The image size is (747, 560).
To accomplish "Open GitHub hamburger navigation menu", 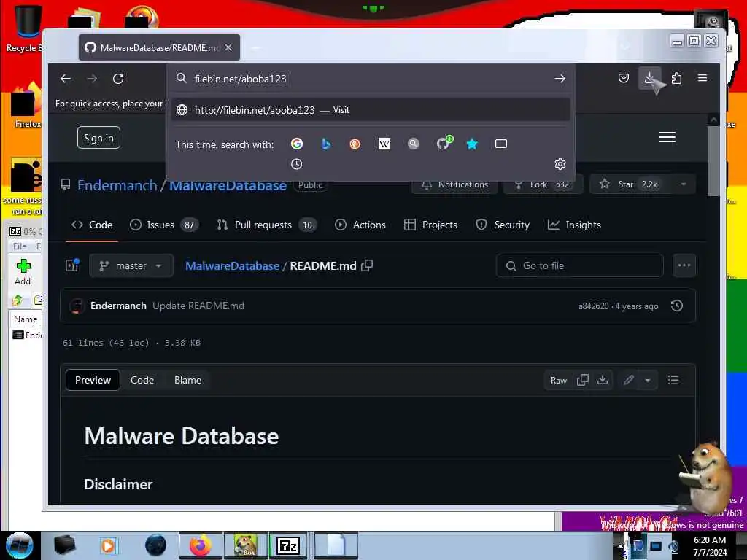I will 667,137.
